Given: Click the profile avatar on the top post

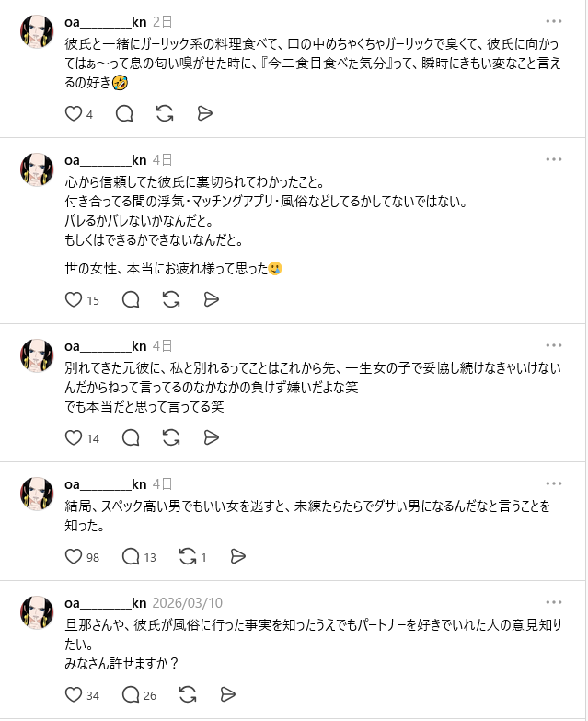Looking at the screenshot, I should click(37, 31).
